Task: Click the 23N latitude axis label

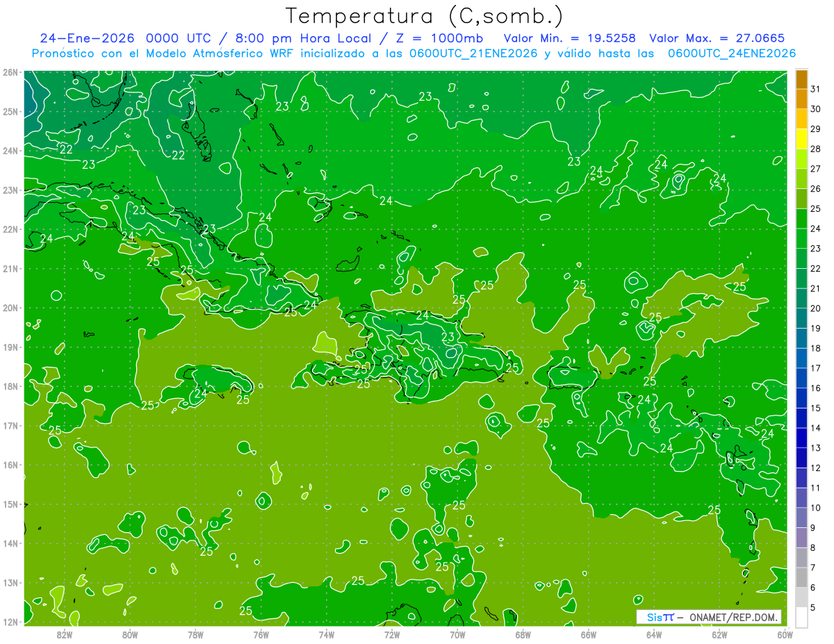Action: tap(10, 190)
